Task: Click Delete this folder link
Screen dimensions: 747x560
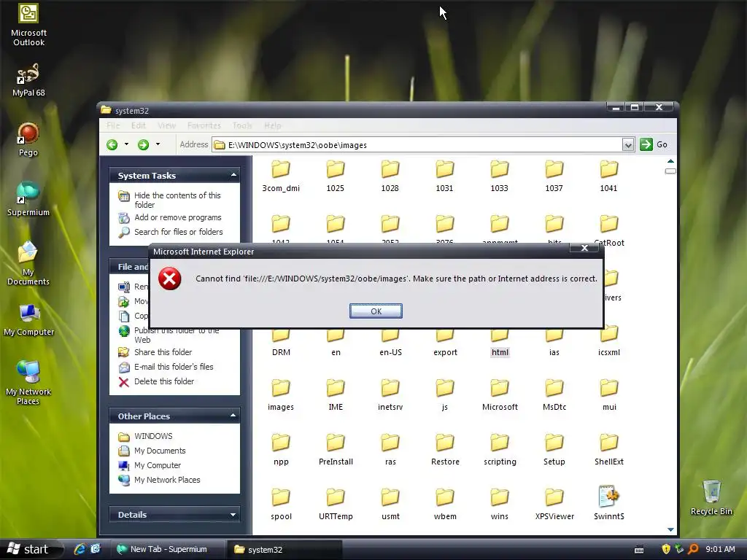Action: (164, 381)
